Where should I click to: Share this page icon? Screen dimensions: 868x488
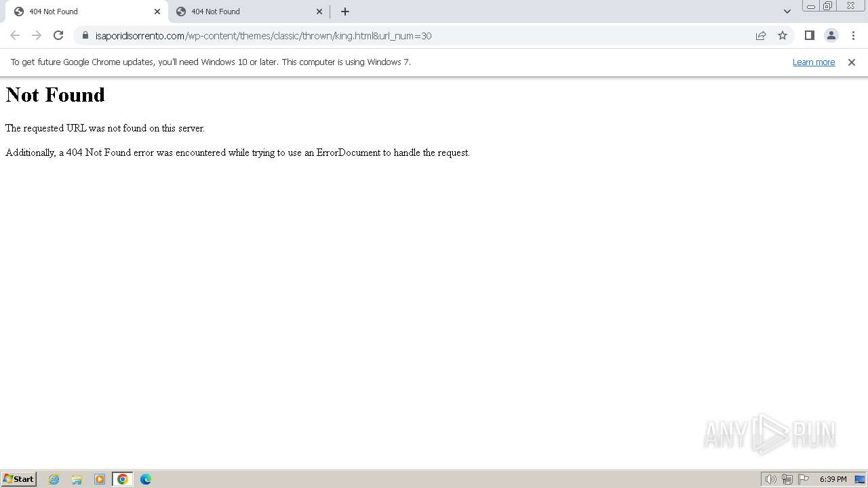coord(761,35)
